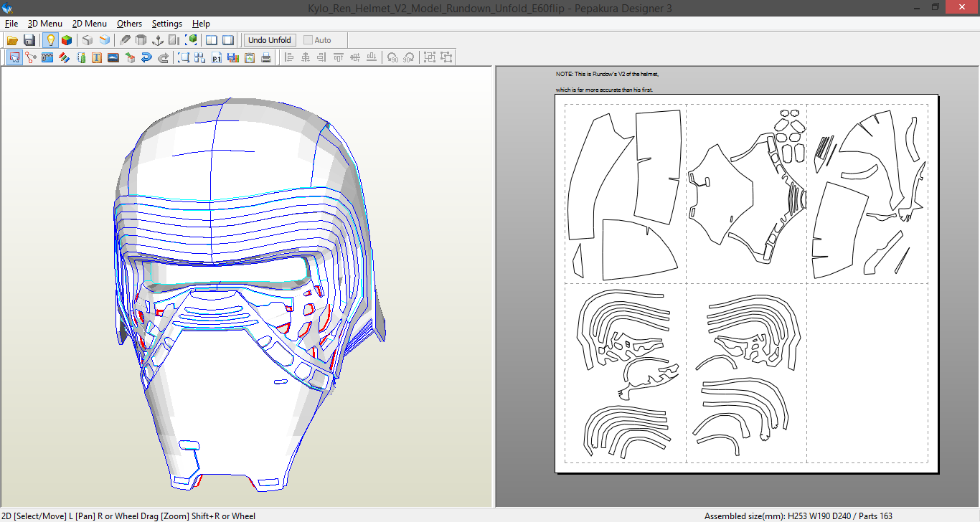This screenshot has width=980, height=522.
Task: Click the Undo Unfold button
Action: [270, 40]
